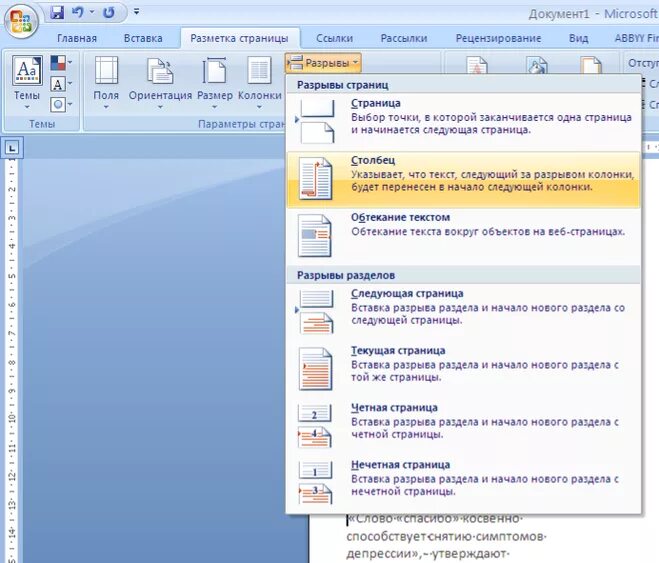Switch to the Главная tab

point(77,38)
